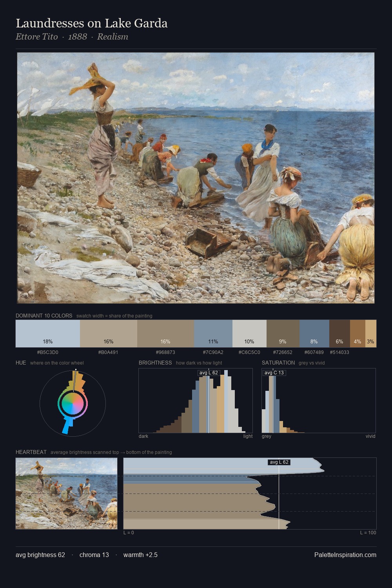Screen dimensions: 392x588
Task: Click 'chroma 13' in the footer
Action: tap(94, 555)
